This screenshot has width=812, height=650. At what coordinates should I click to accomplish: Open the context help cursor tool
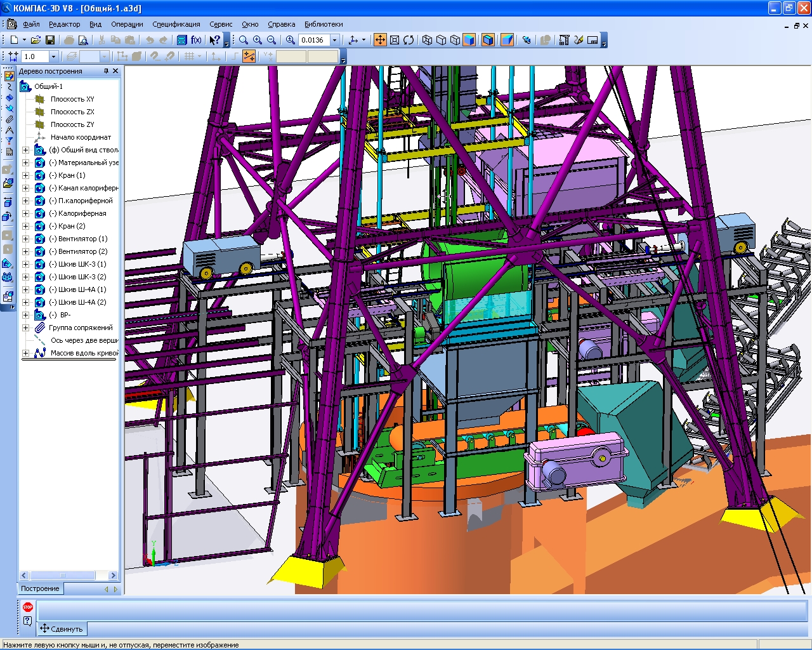tap(215, 40)
